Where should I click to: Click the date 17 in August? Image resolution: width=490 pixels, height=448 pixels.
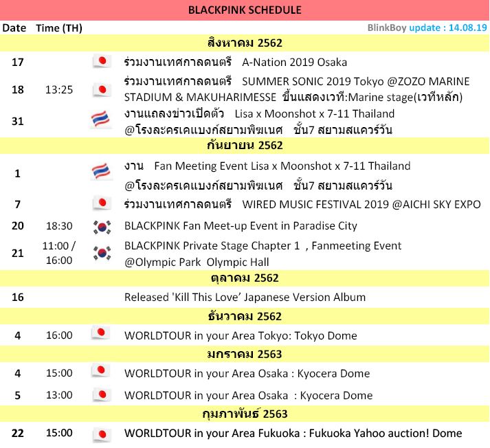tap(17, 62)
